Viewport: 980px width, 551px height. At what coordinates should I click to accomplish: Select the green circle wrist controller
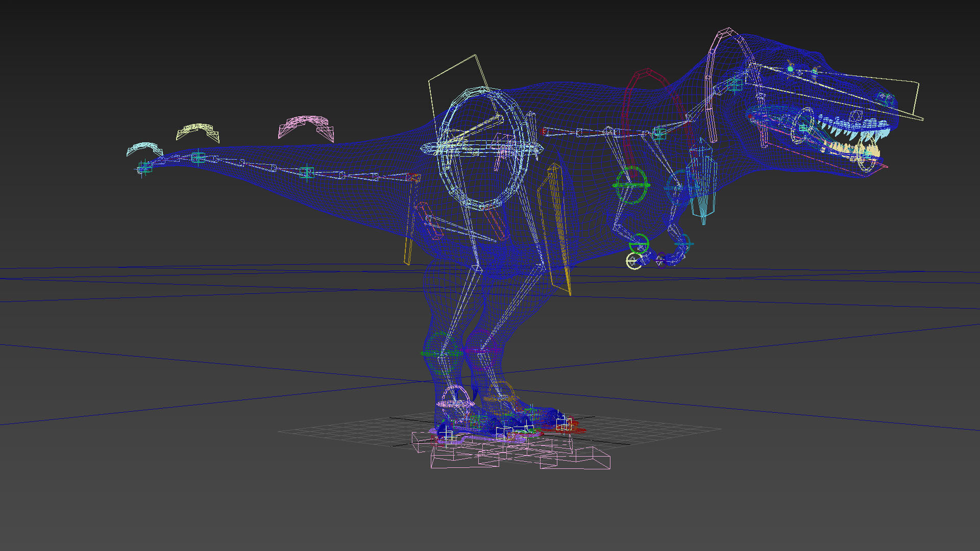point(640,243)
